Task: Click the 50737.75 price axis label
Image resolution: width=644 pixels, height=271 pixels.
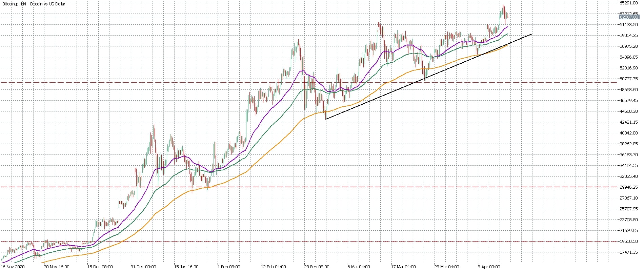Action: tap(629, 79)
